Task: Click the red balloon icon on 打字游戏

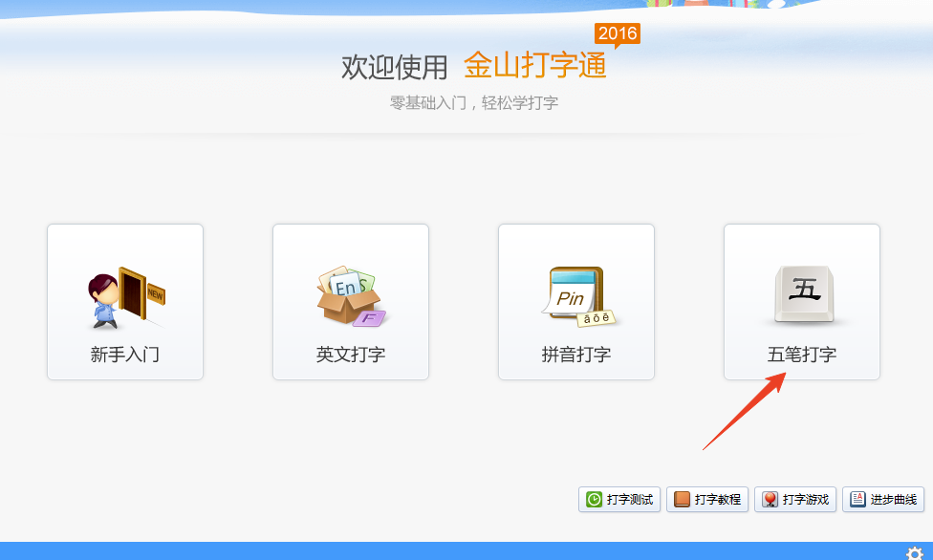Action: tap(770, 499)
